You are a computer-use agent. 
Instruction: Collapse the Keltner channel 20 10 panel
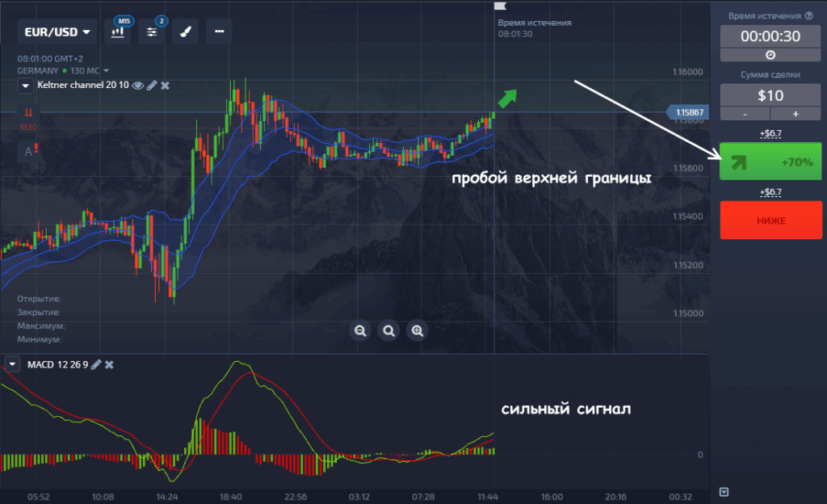[x=24, y=85]
